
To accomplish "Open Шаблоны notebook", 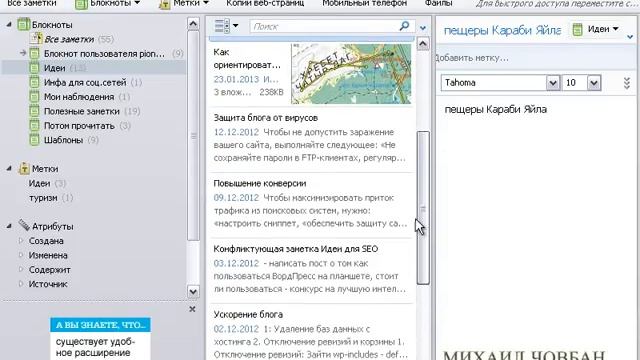I will click(x=63, y=140).
